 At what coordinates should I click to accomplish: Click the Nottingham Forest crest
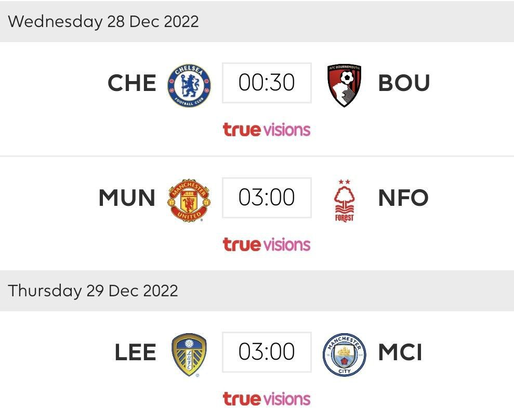pos(344,201)
